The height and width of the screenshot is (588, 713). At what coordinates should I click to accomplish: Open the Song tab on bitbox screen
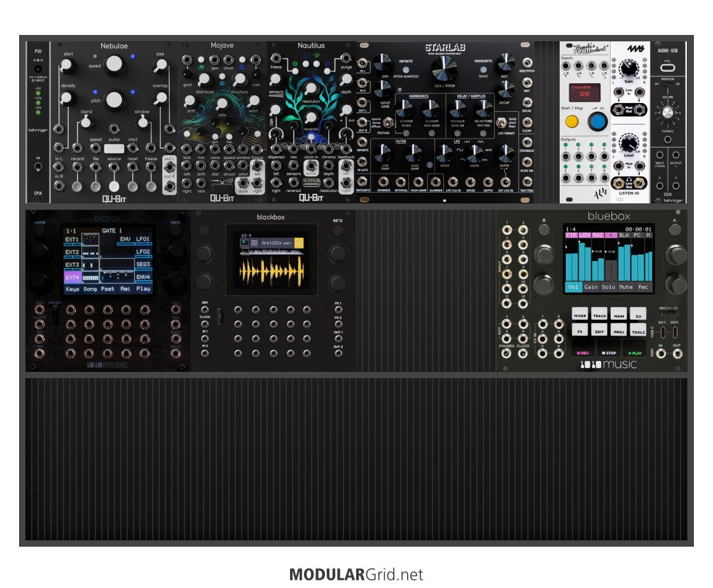(90, 289)
